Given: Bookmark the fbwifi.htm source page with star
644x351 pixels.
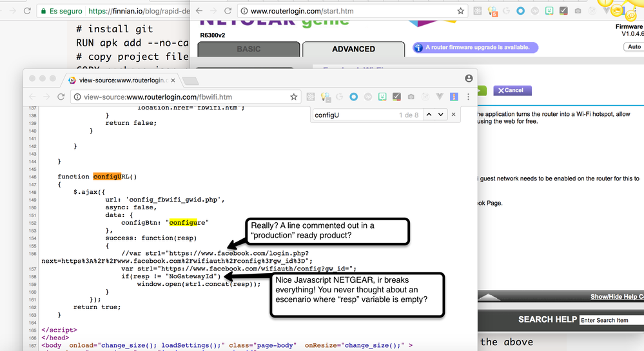Looking at the screenshot, I should click(x=294, y=97).
